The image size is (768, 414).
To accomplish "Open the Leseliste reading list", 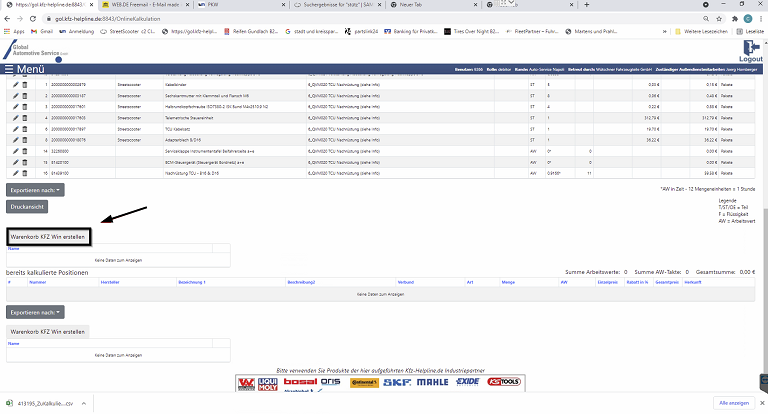I will click(750, 31).
